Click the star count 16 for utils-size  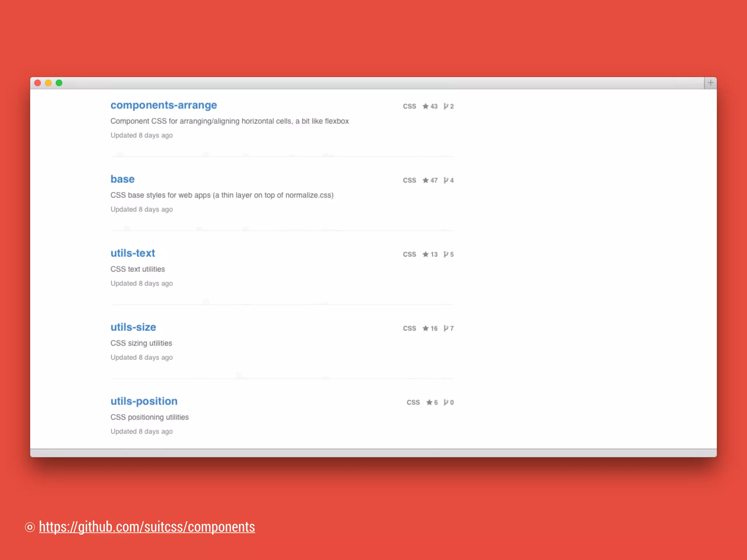[430, 328]
